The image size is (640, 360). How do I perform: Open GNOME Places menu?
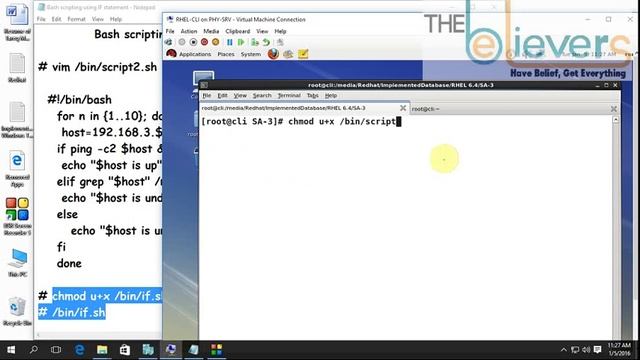226,54
